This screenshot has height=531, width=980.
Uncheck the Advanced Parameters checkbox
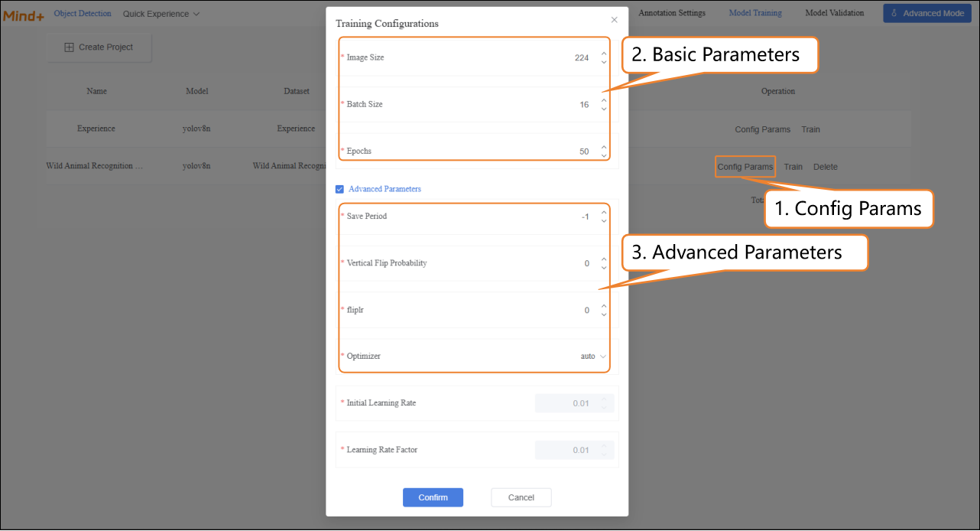(339, 189)
